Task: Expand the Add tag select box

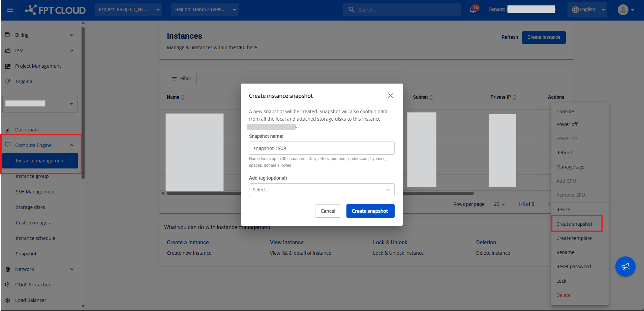Action: 321,190
